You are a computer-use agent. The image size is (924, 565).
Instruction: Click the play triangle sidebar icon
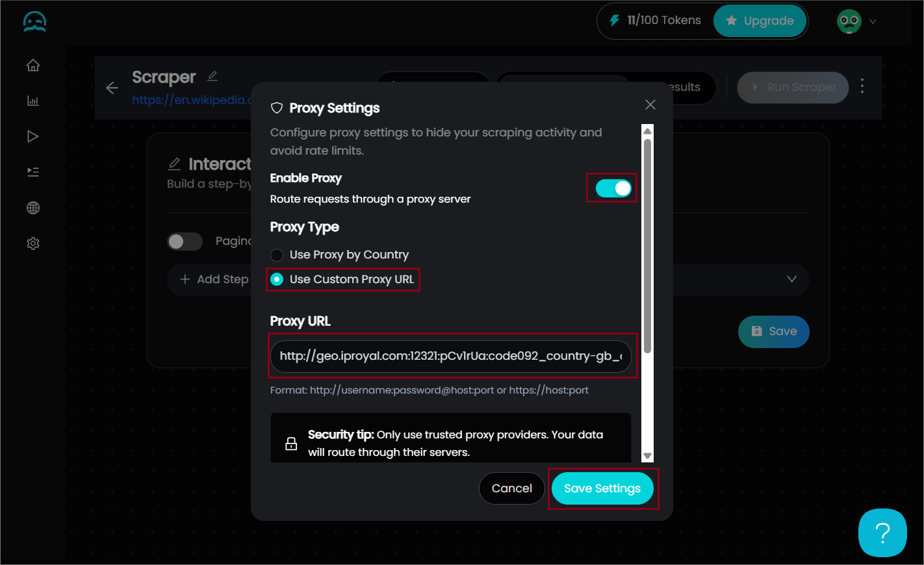[x=33, y=136]
